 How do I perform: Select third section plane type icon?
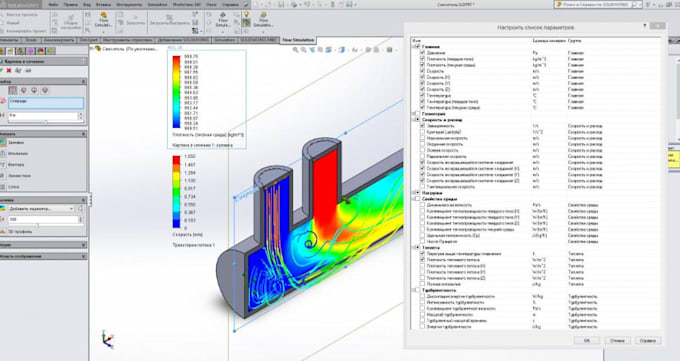(34, 90)
